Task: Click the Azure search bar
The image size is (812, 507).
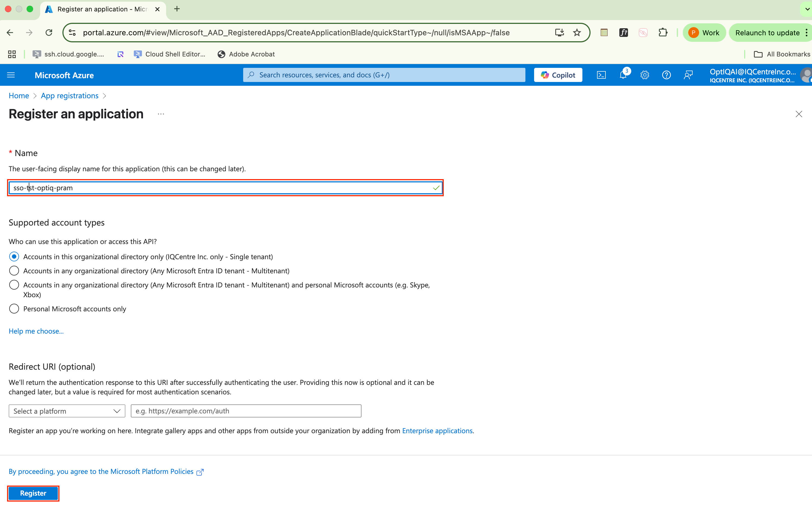Action: point(384,75)
